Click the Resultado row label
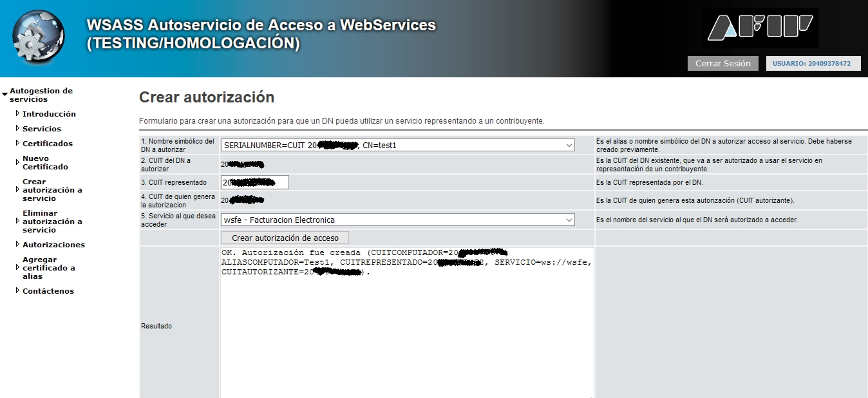 (x=156, y=327)
